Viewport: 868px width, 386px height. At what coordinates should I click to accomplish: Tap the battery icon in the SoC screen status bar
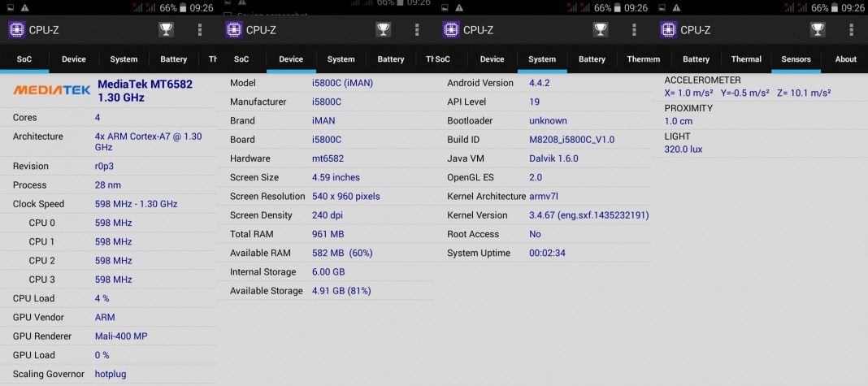click(x=183, y=8)
